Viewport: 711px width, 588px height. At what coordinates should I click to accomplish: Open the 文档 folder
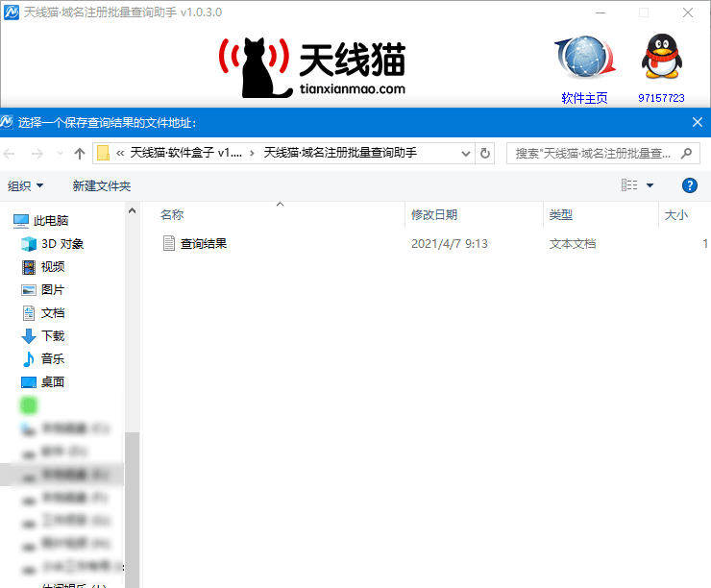pyautogui.click(x=53, y=313)
